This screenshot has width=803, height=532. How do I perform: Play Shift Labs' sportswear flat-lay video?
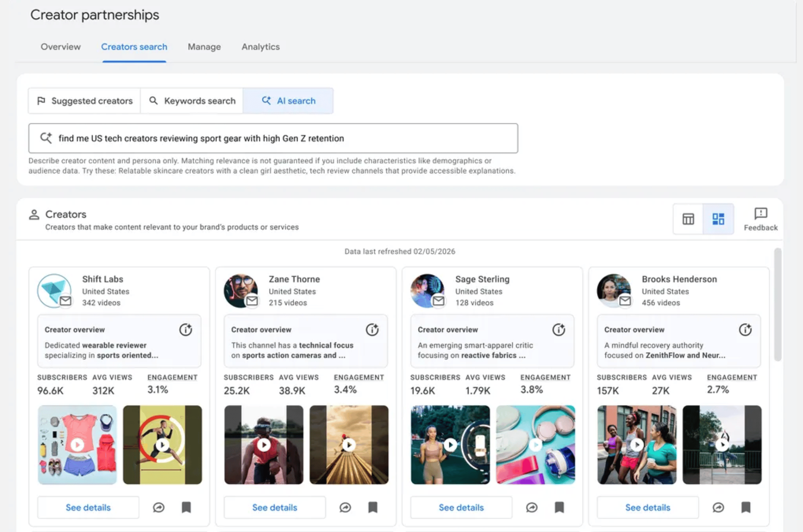77,445
